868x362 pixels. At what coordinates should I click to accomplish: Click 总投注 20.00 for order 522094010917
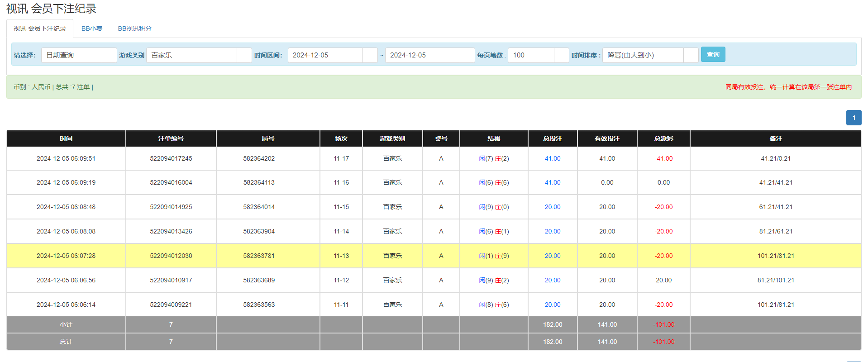(552, 281)
